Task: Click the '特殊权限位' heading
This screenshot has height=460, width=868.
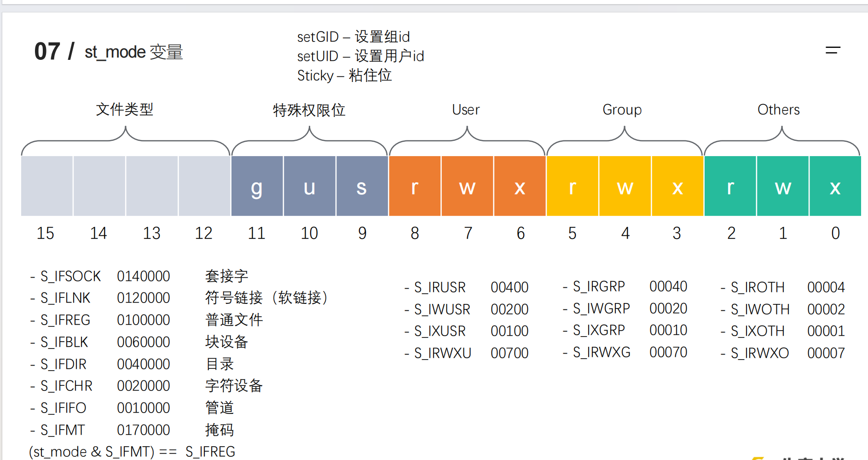Action: pos(309,110)
